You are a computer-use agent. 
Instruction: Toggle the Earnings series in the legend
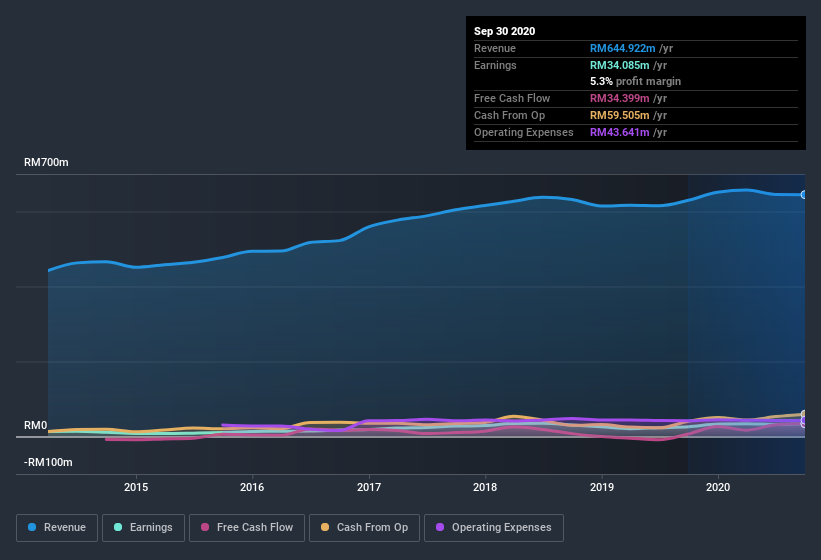pyautogui.click(x=144, y=527)
